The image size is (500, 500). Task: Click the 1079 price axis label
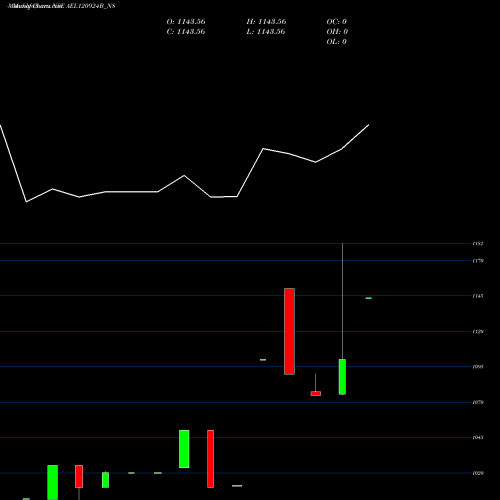tap(478, 402)
